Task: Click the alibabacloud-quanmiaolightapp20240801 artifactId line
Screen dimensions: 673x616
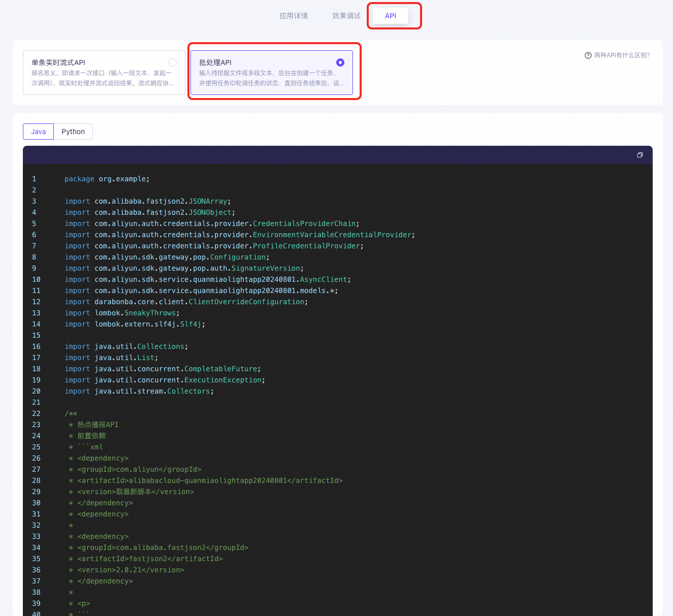Action: tap(206, 480)
